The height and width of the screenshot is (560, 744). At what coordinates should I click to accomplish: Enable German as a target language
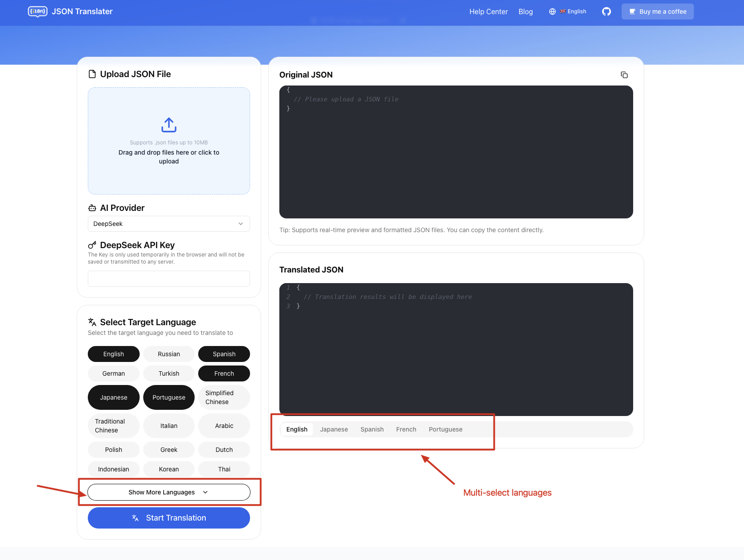click(114, 373)
